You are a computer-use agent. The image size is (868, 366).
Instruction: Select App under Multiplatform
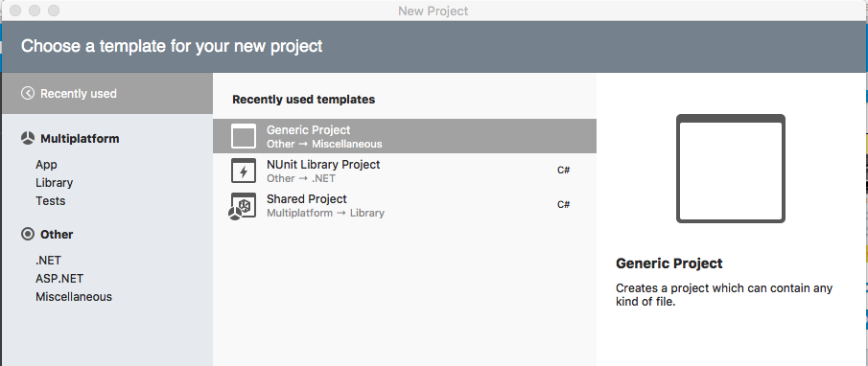point(46,165)
